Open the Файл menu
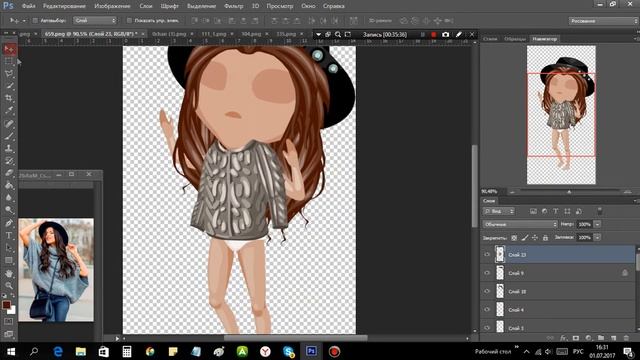The image size is (640, 360). (28, 6)
